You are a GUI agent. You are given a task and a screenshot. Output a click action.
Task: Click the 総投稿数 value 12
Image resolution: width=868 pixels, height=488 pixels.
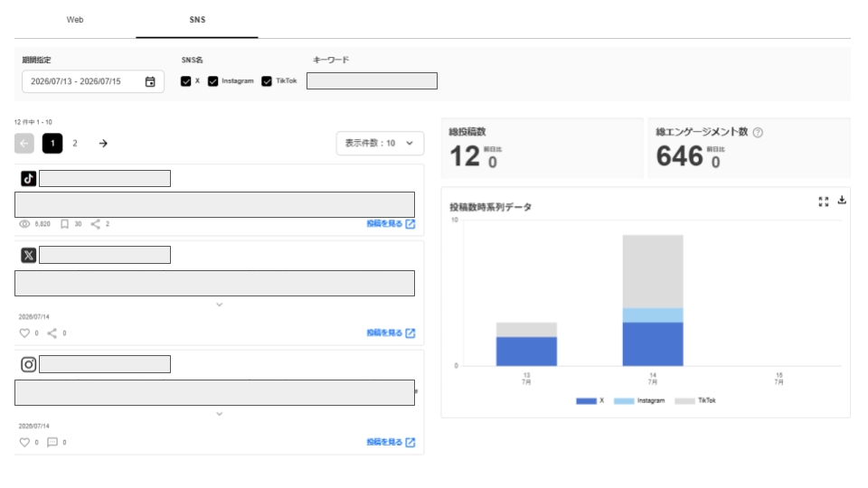(465, 156)
